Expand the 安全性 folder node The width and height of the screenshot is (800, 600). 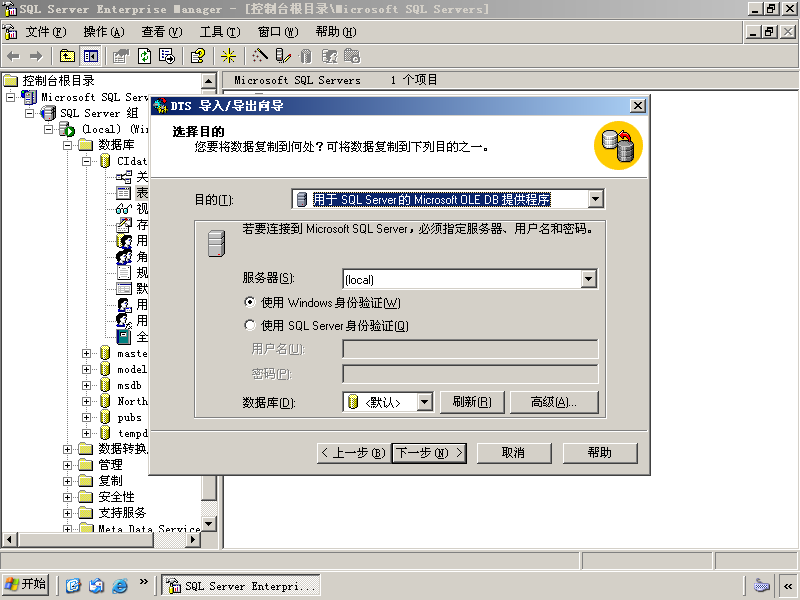click(67, 497)
